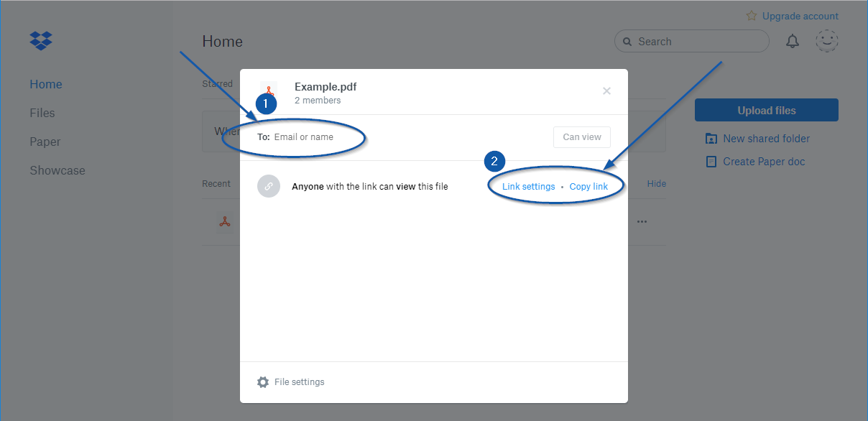Open the Files section
The width and height of the screenshot is (868, 421).
pyautogui.click(x=42, y=113)
